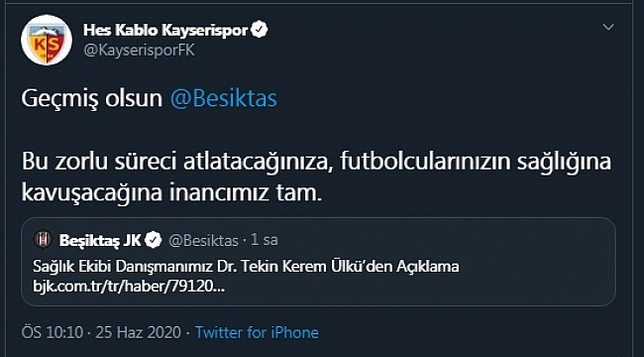Open the tweet options chevron menu
The width and height of the screenshot is (644, 357).
[x=608, y=27]
